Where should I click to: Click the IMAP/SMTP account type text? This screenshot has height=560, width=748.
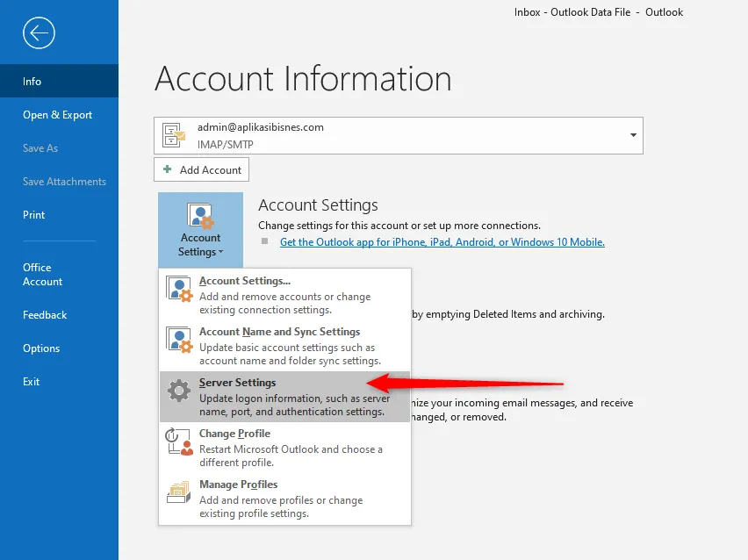tap(225, 144)
